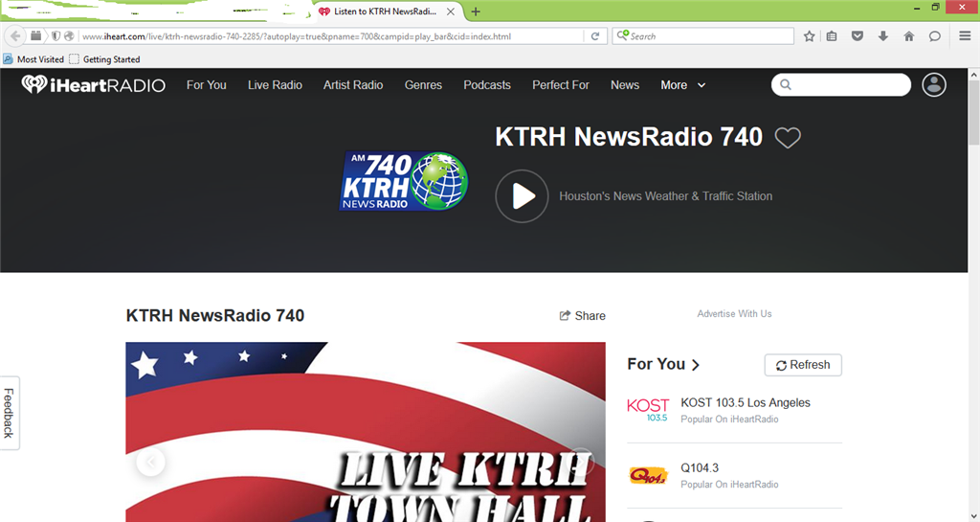980x522 pixels.
Task: Open Live Radio section
Action: (x=275, y=85)
